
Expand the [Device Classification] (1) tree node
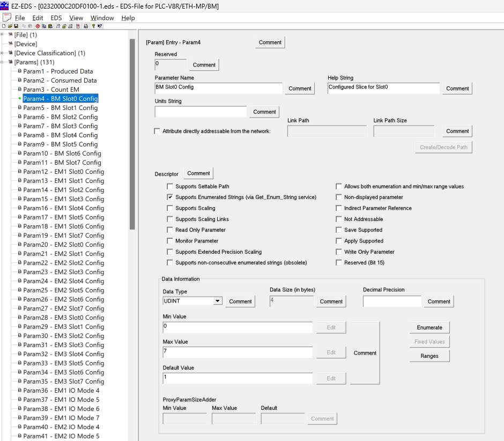click(2, 53)
